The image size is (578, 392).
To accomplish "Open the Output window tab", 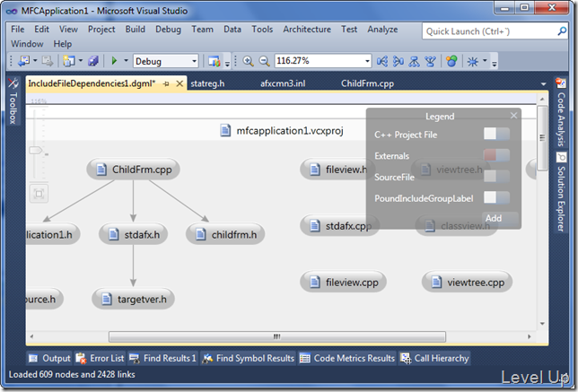I will 49,358.
